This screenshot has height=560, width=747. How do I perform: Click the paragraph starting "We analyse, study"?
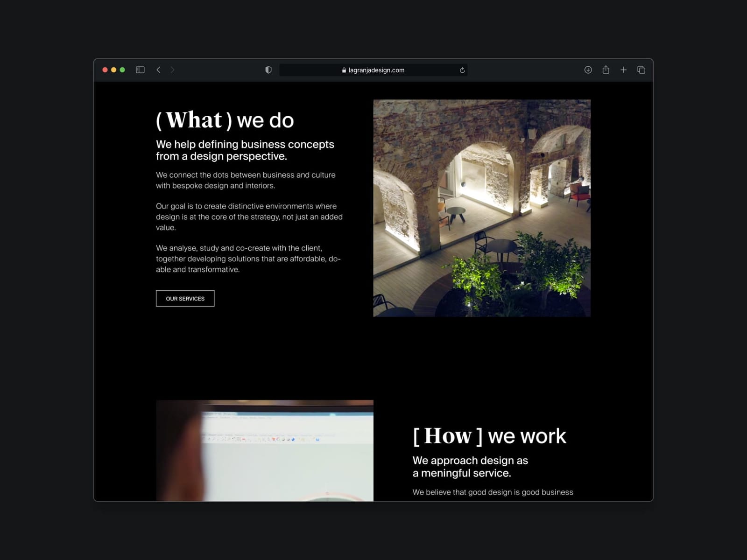point(248,259)
